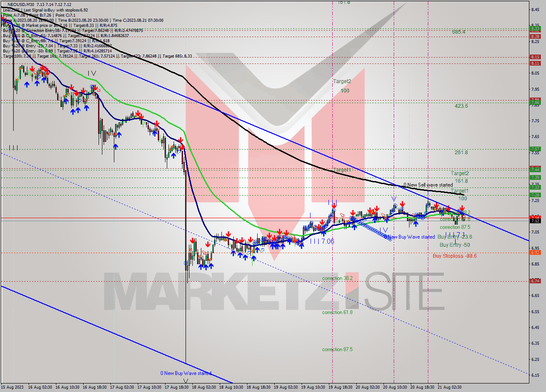Image resolution: width=546 pixels, height=392 pixels.
Task: Click the 685.4 Fibonacci level label
Action: point(459,32)
